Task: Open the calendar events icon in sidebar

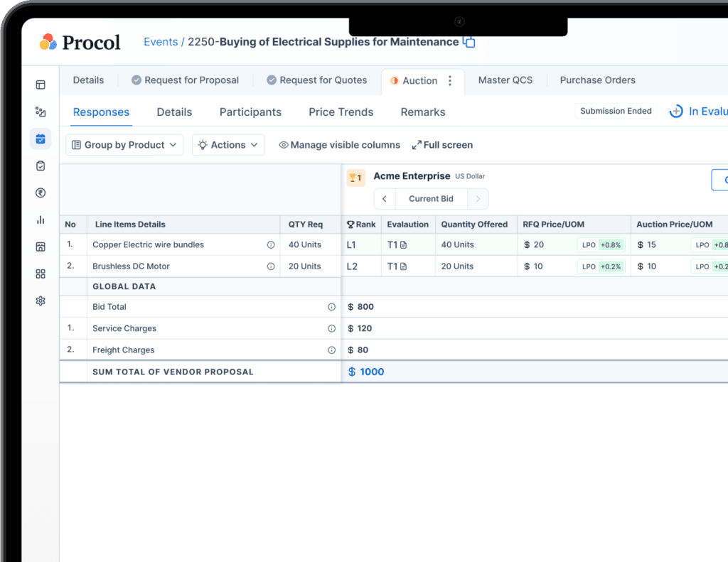Action: tap(41, 139)
